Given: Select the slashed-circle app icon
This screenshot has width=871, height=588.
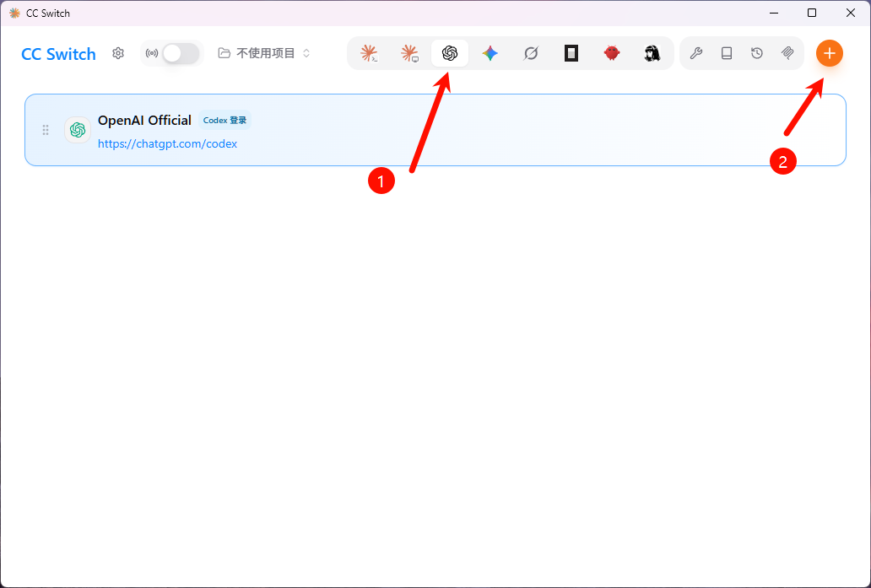Looking at the screenshot, I should [531, 53].
